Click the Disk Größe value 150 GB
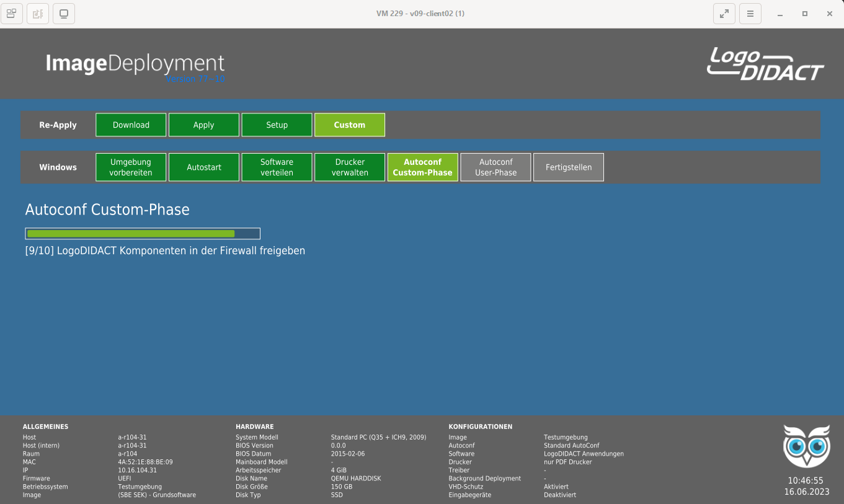844x504 pixels. [x=342, y=487]
